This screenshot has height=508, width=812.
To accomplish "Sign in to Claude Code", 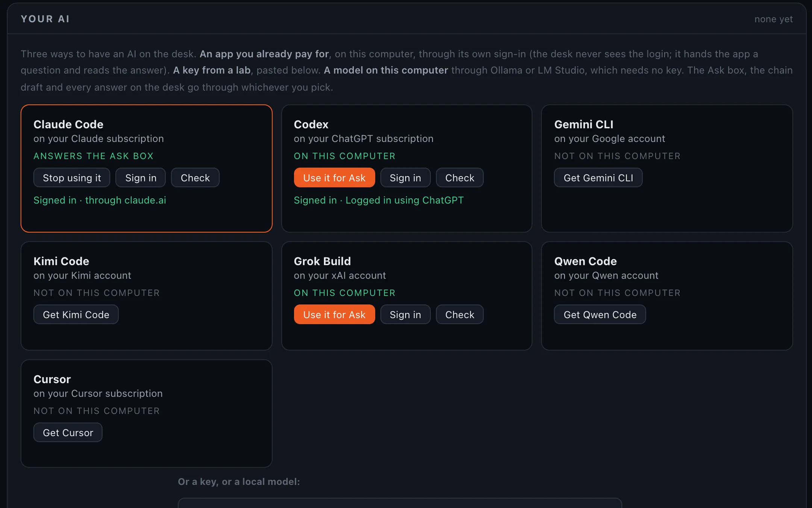I will [141, 178].
